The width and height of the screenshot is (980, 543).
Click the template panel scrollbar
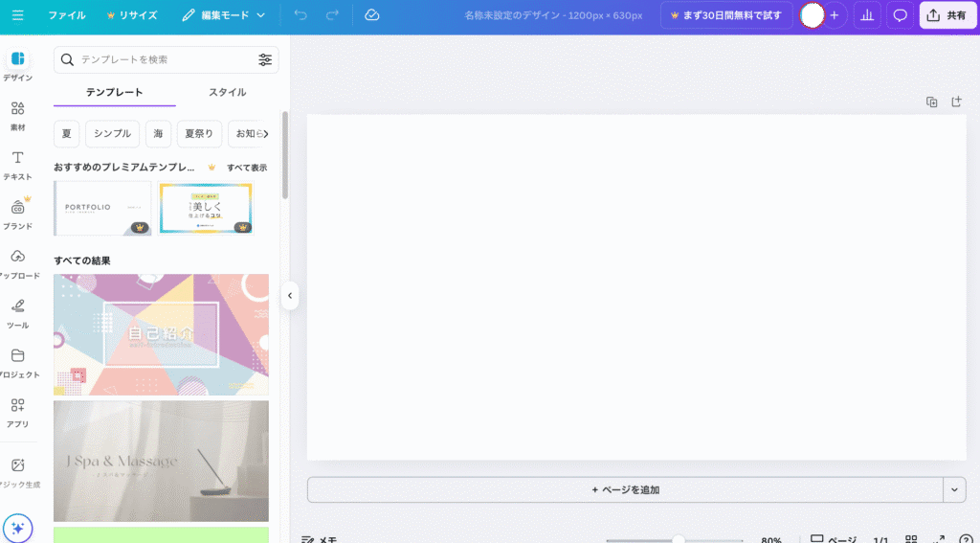pos(285,155)
